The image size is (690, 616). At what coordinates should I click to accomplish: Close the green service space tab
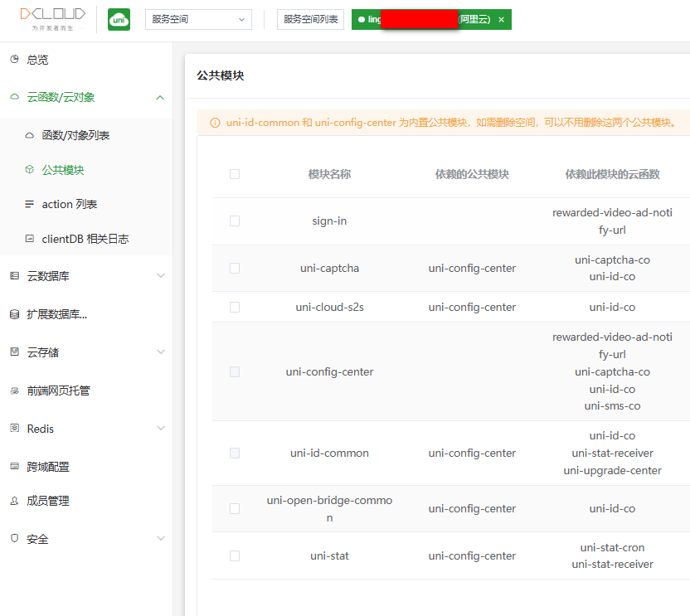tap(501, 19)
